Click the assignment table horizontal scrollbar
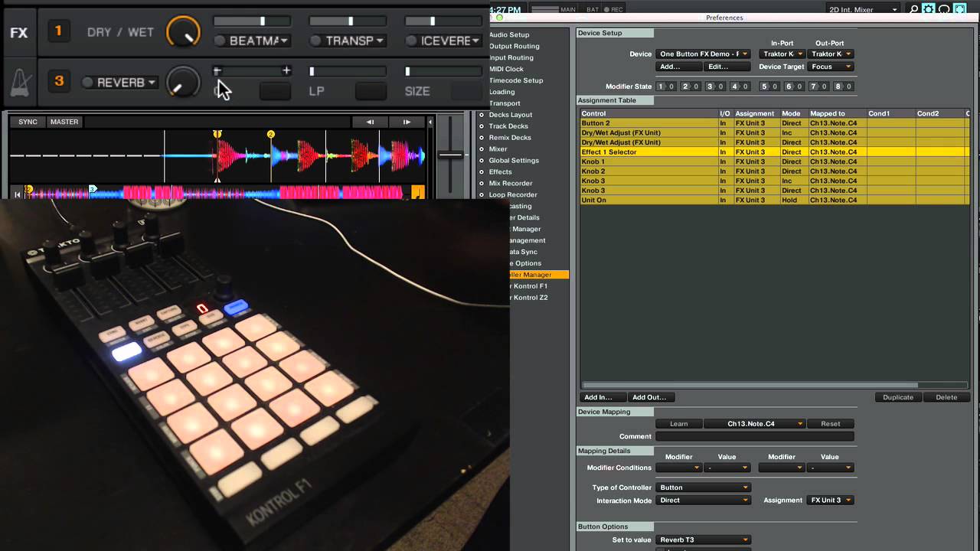This screenshot has height=551, width=980. point(750,385)
